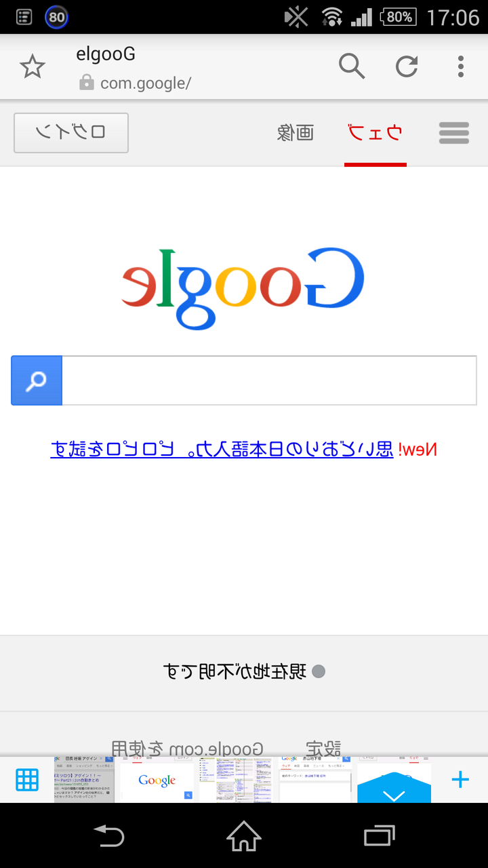Viewport: 488px width, 868px height.
Task: Tap the Android home button
Action: (244, 835)
